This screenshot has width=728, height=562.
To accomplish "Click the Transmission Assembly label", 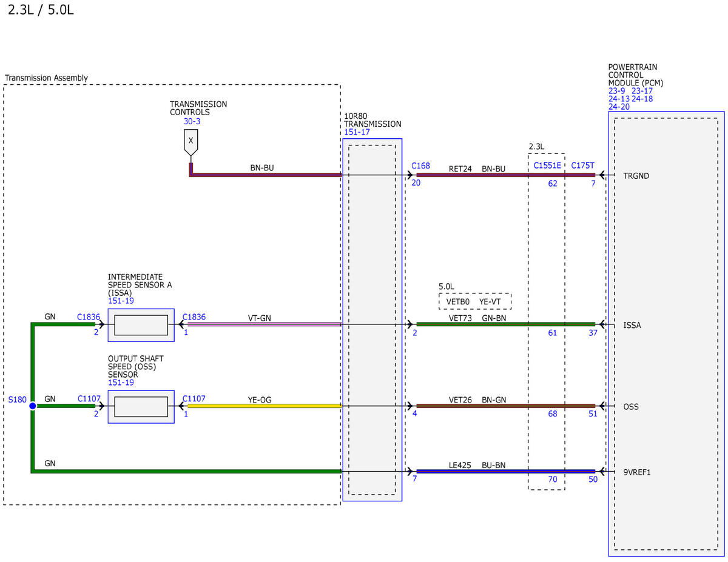I will (x=46, y=78).
